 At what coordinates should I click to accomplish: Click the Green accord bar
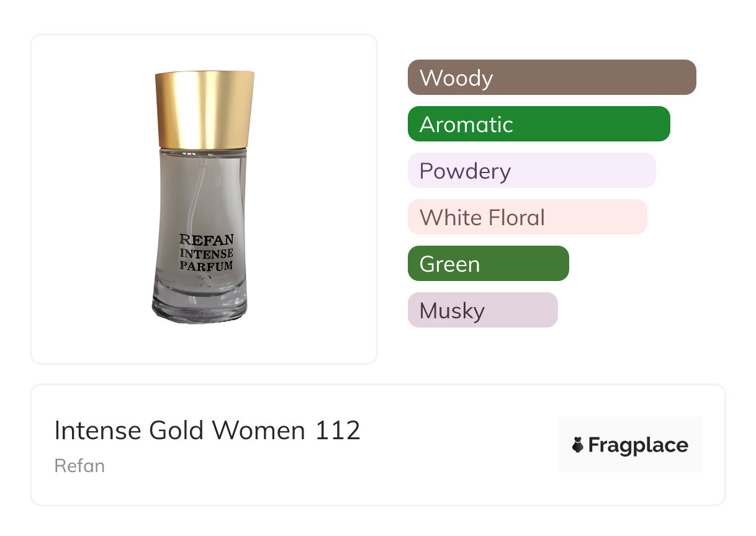coord(488,264)
